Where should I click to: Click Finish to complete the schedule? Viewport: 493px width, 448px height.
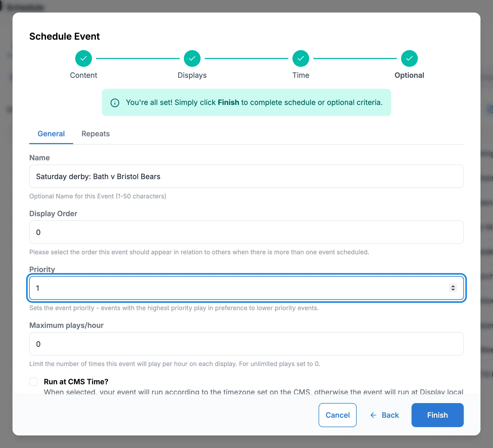point(438,415)
